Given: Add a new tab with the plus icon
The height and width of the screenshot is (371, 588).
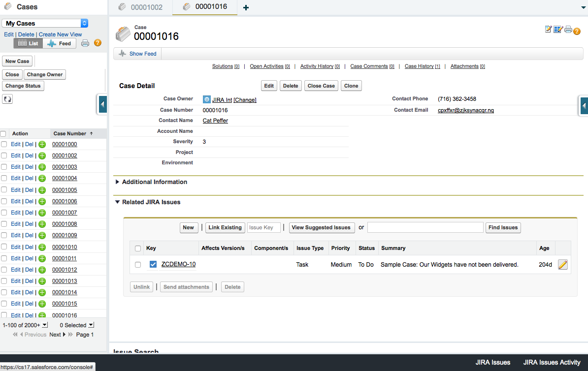Looking at the screenshot, I should click(x=246, y=7).
